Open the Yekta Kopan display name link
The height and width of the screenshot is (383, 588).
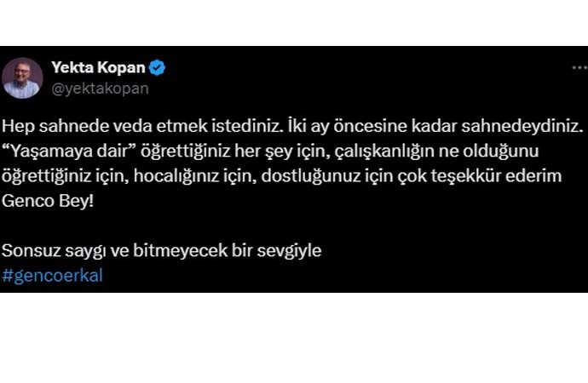pyautogui.click(x=98, y=67)
